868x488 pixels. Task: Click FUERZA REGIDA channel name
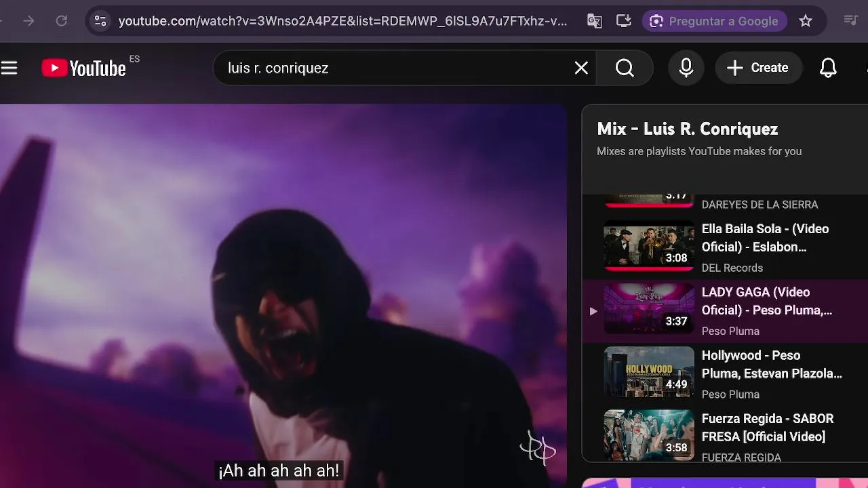741,457
